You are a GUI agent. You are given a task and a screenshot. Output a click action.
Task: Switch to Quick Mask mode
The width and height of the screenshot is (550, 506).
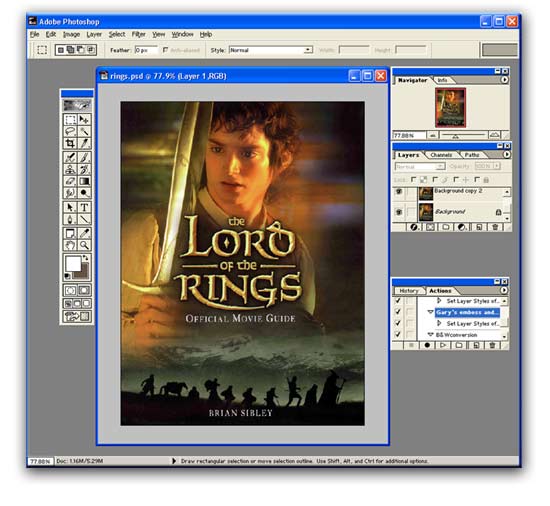84,290
